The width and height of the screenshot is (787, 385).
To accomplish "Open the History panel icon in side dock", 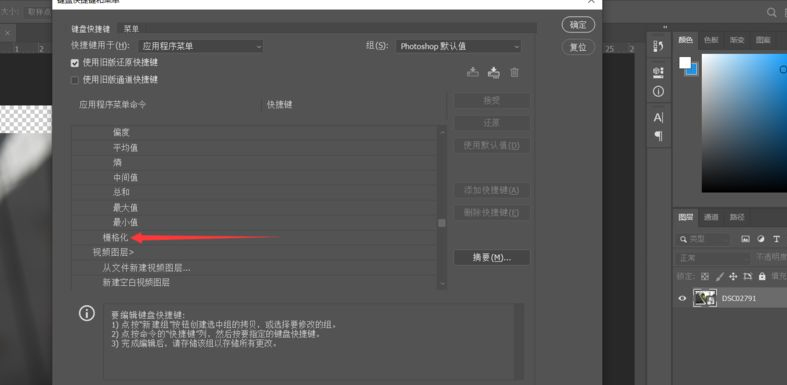I will coord(658,46).
